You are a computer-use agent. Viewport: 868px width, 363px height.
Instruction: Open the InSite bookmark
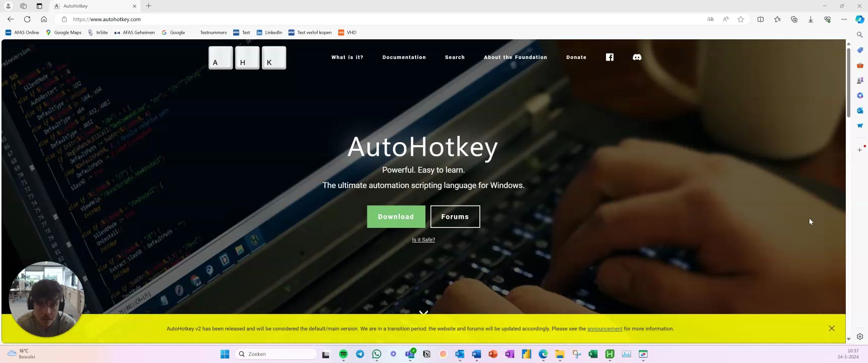[x=98, y=32]
